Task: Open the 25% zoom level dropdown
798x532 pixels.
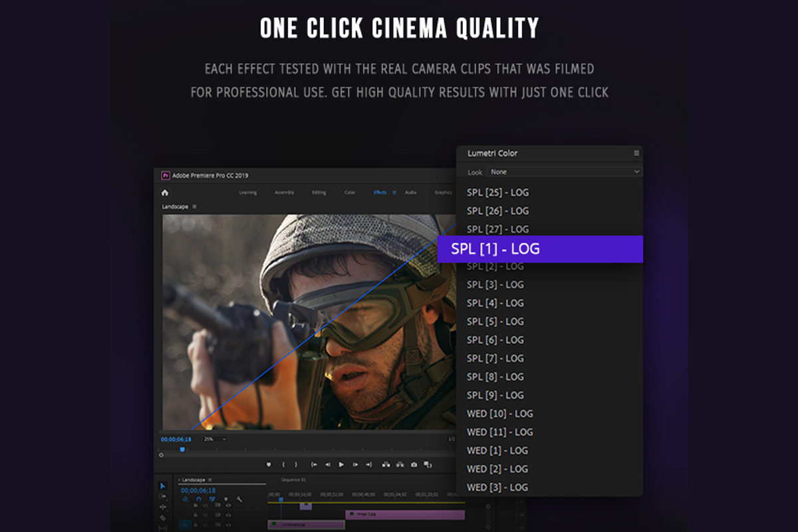Action: pyautogui.click(x=215, y=439)
